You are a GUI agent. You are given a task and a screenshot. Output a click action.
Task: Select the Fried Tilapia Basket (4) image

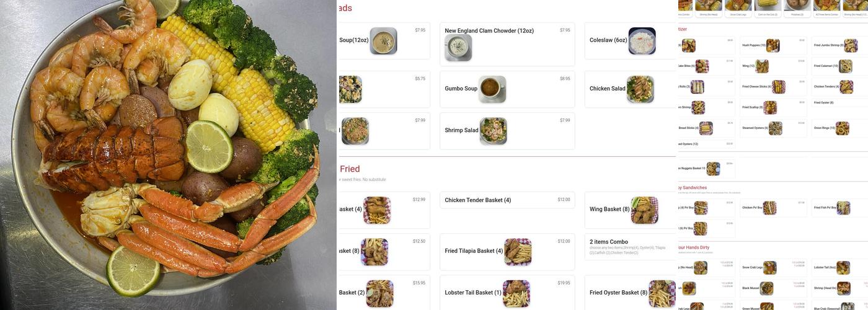coord(518,252)
